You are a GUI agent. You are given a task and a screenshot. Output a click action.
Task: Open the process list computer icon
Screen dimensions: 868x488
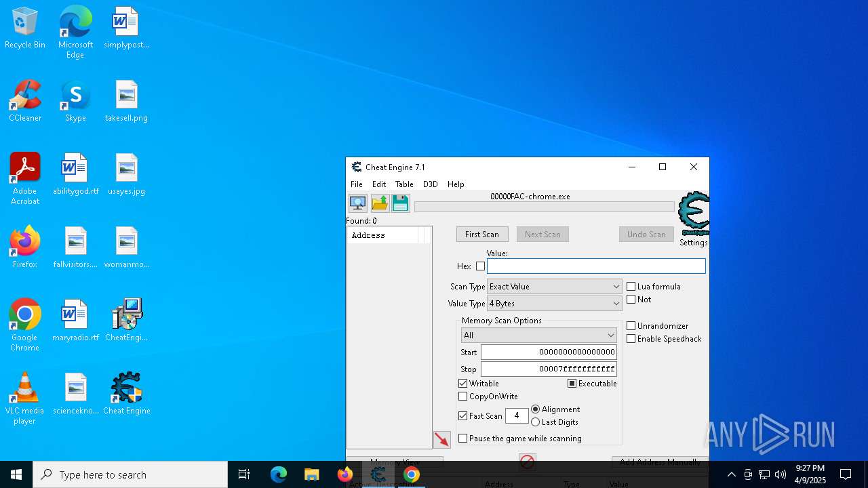point(357,203)
